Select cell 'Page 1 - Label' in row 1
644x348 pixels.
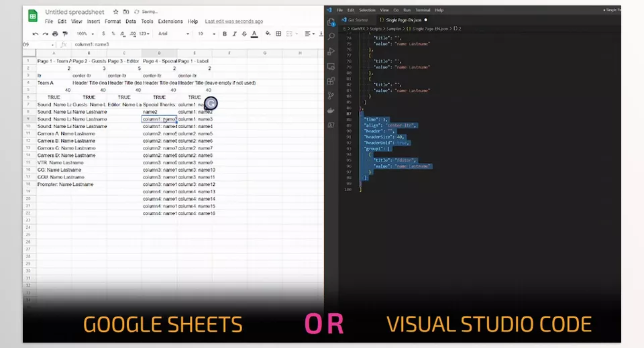coord(195,61)
